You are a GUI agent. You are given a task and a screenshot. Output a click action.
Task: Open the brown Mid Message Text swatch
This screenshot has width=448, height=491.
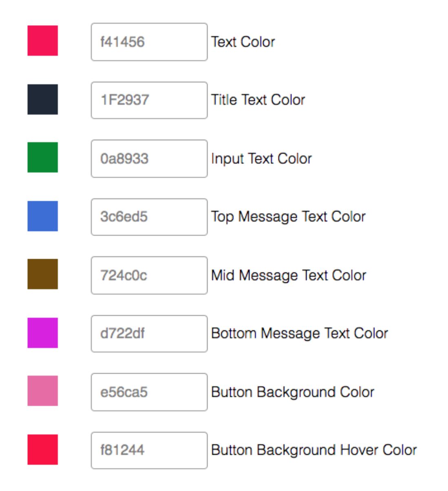[42, 274]
